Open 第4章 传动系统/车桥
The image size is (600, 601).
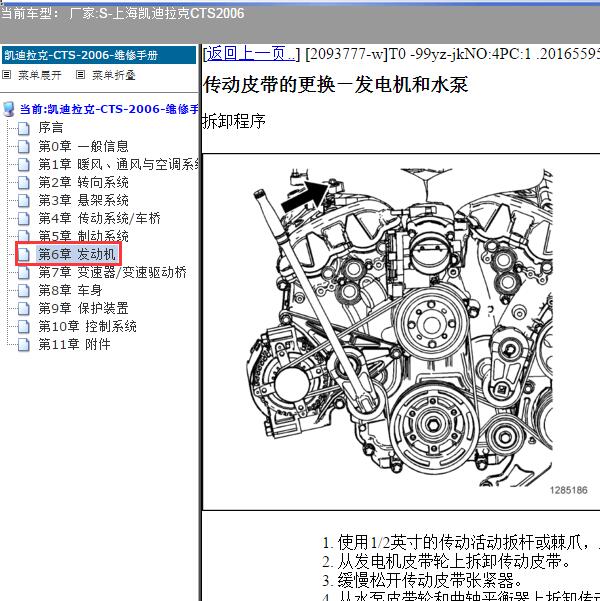pyautogui.click(x=99, y=218)
